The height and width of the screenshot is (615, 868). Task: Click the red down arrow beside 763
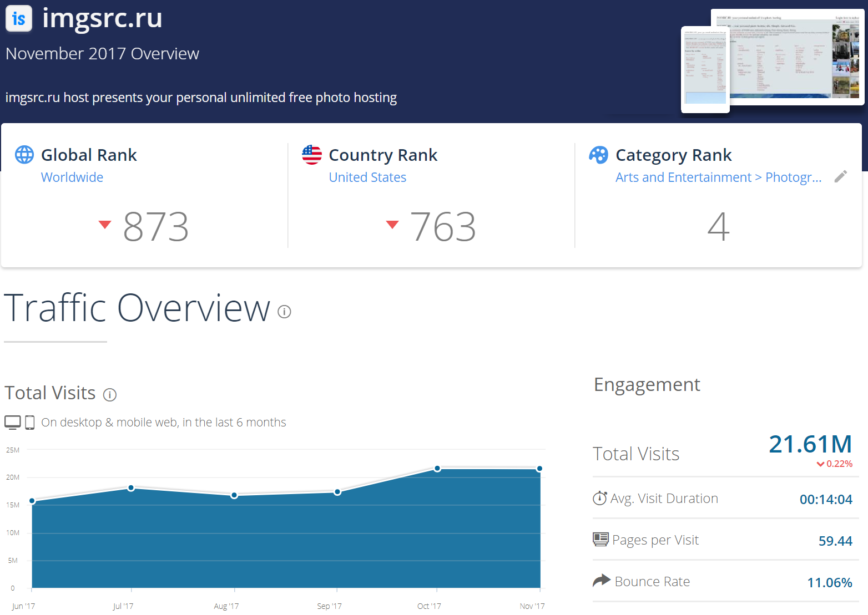[392, 225]
